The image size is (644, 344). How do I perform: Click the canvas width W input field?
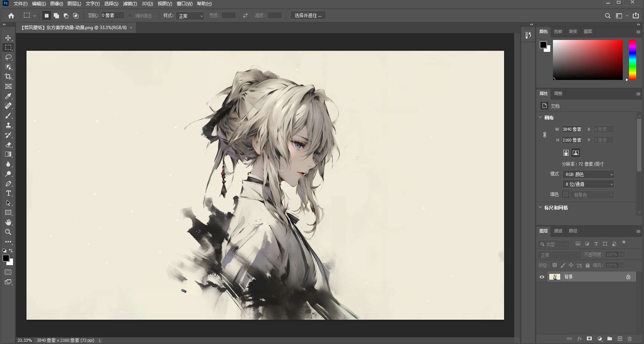click(x=572, y=129)
